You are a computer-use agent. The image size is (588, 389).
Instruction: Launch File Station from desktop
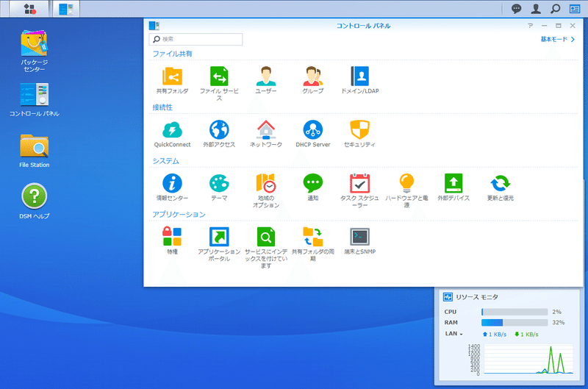[x=34, y=146]
